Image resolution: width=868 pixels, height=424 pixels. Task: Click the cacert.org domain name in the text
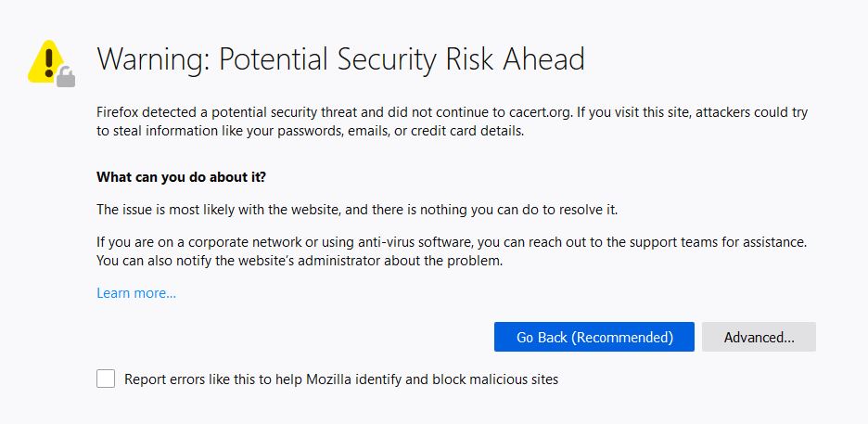coord(541,113)
